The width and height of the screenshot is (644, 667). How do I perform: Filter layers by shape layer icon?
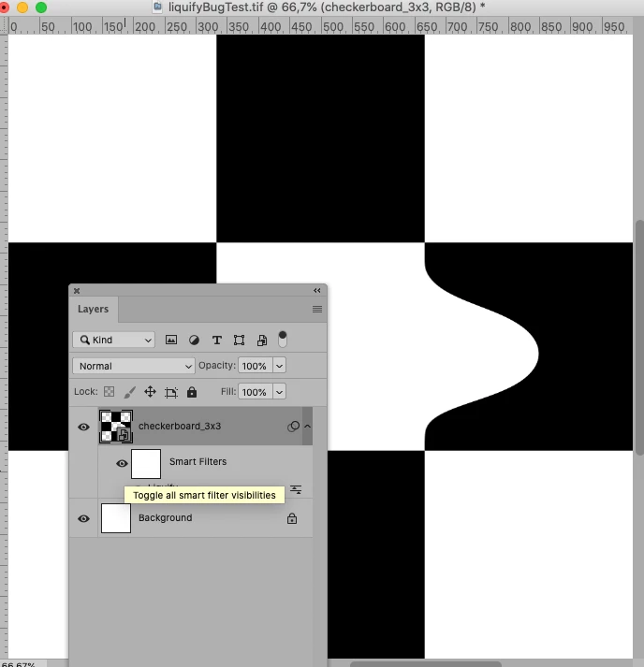coord(240,340)
